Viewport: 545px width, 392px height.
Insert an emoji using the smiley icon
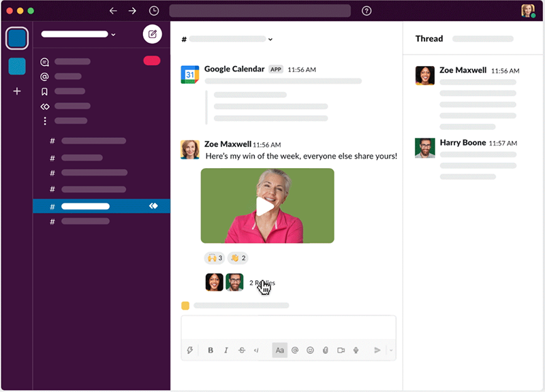tap(310, 350)
